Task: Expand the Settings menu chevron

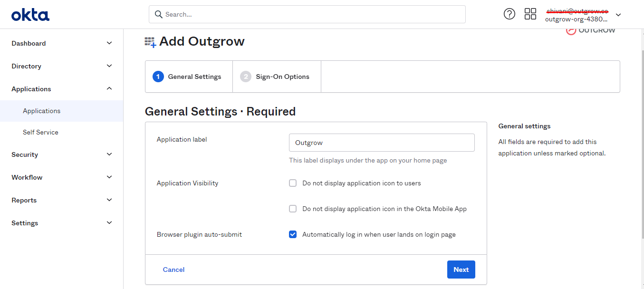Action: pos(109,223)
